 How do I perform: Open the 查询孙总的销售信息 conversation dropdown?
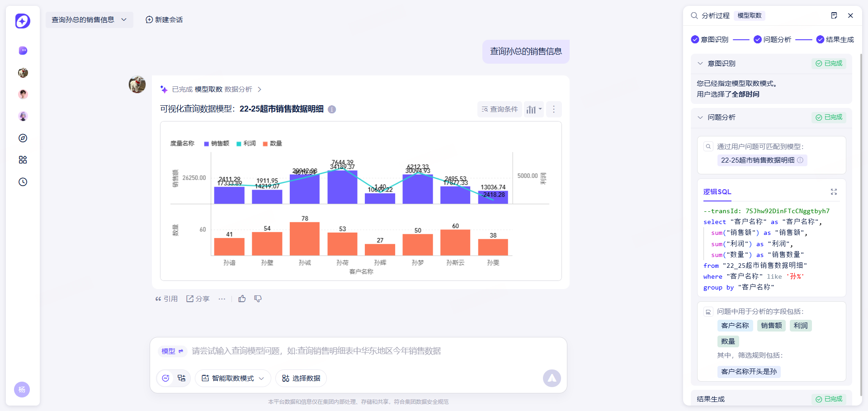[x=89, y=20]
